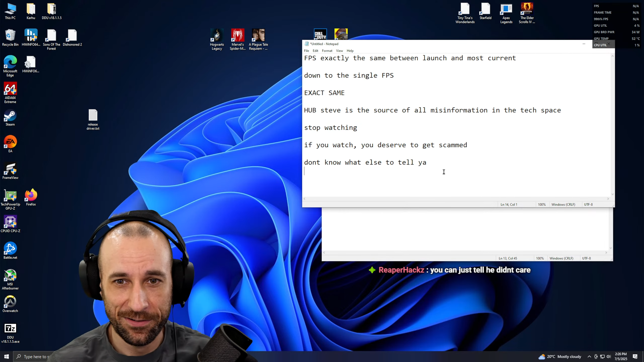The width and height of the screenshot is (644, 362).
Task: Open MSI Afterburner shortcut
Action: tap(10, 280)
